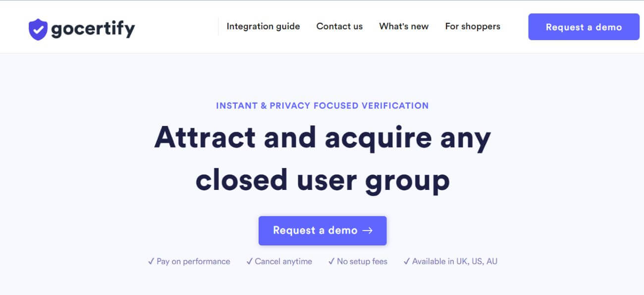Click the purple shield checkmark logo icon
The width and height of the screenshot is (644, 295).
pyautogui.click(x=38, y=29)
